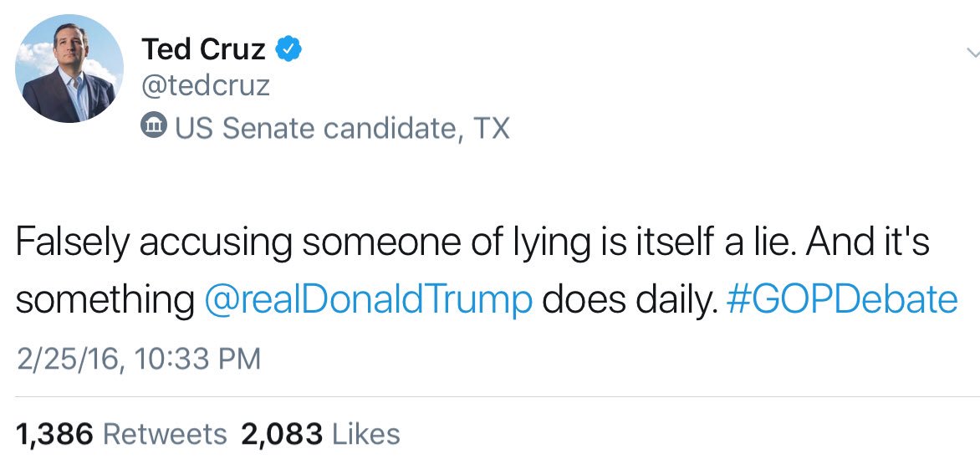This screenshot has width=980, height=469.
Task: View the list of 2,083 Likes
Action: pos(320,434)
